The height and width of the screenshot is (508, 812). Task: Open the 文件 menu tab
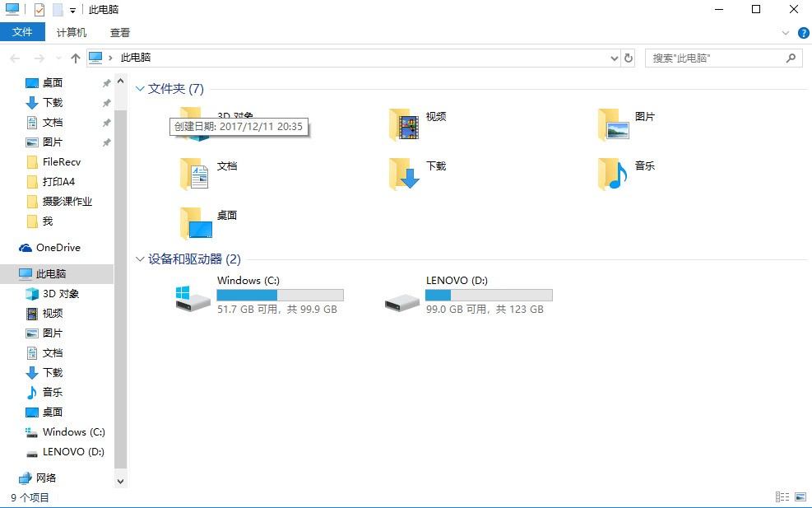click(x=22, y=32)
